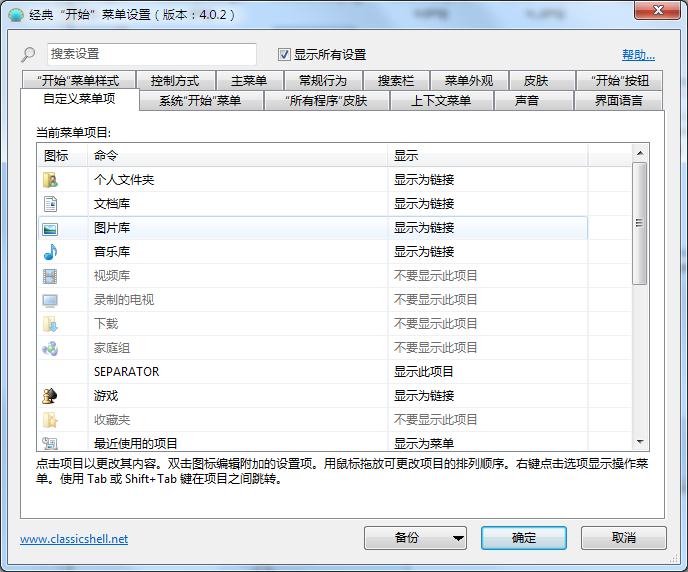Click the 家庭组 homegroup icon
The height and width of the screenshot is (572, 688).
point(50,348)
